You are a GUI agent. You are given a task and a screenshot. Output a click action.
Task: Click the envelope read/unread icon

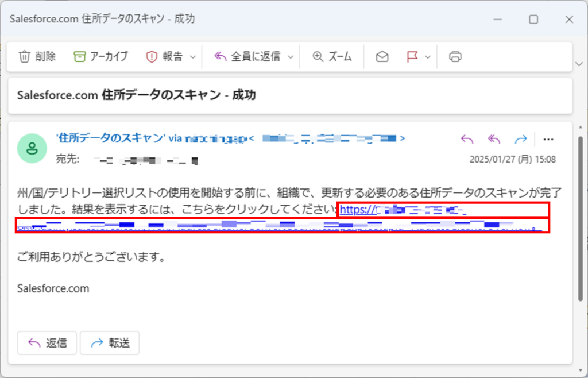(x=382, y=56)
